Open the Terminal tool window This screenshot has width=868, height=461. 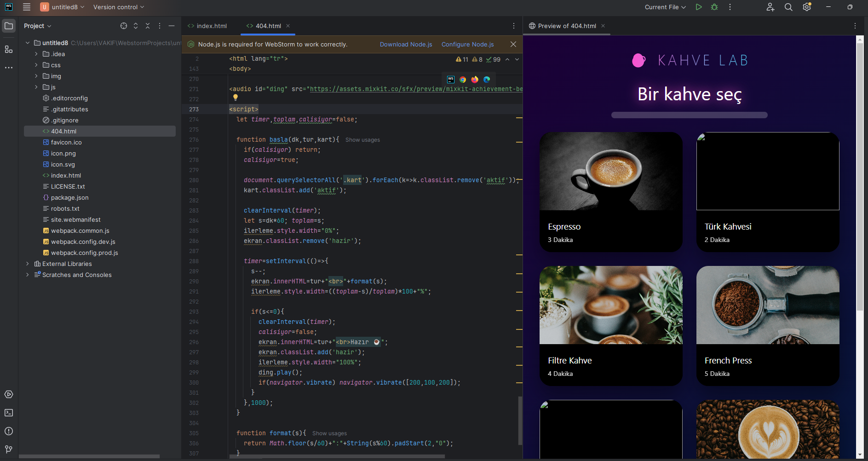point(9,413)
